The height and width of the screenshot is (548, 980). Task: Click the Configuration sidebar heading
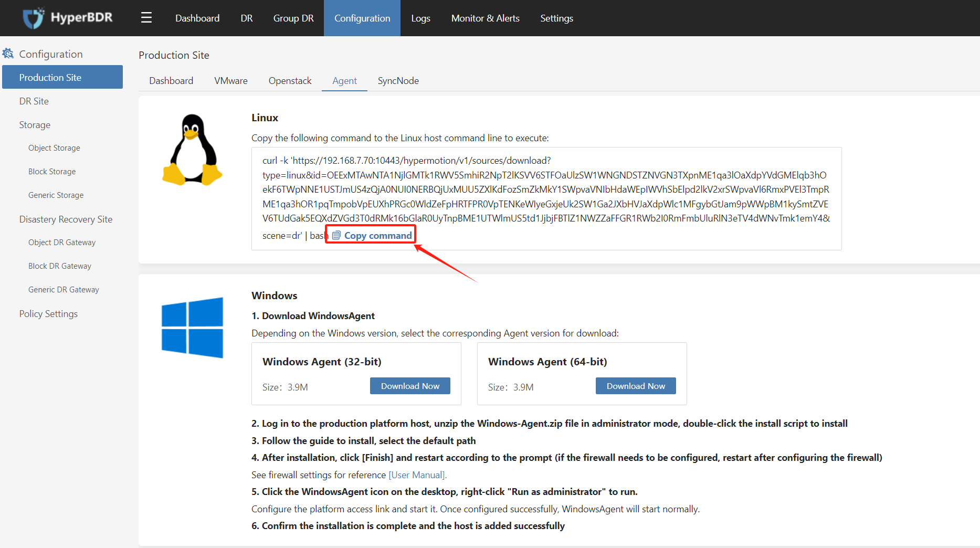[51, 54]
